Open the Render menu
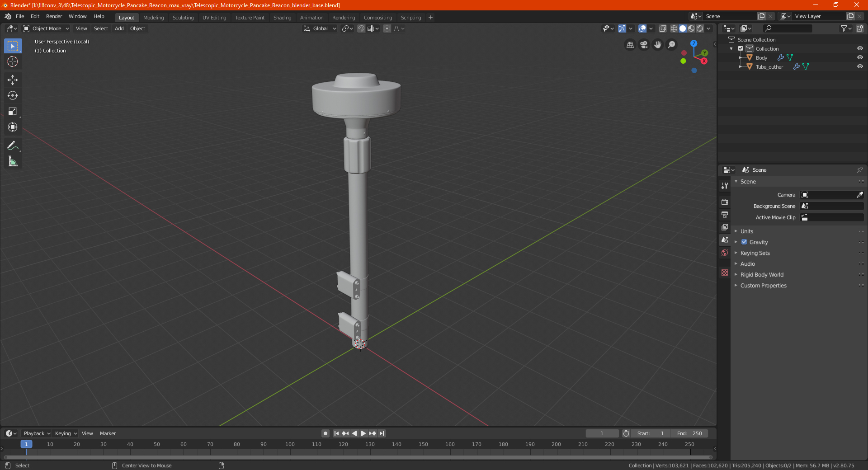868x470 pixels. [54, 16]
